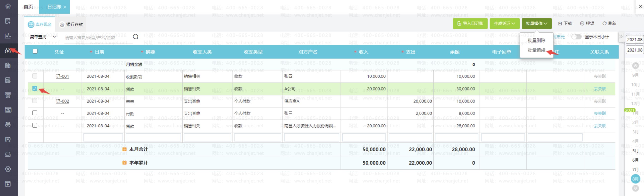644x196 pixels.
Task: Tick the checkbox for the 南昌人才资源 row
Action: click(35, 125)
